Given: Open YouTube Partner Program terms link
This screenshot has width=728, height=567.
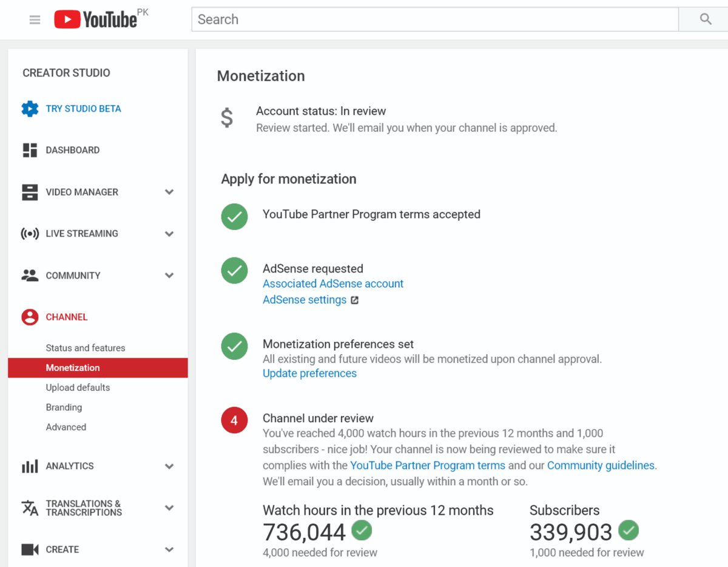Looking at the screenshot, I should pos(428,466).
